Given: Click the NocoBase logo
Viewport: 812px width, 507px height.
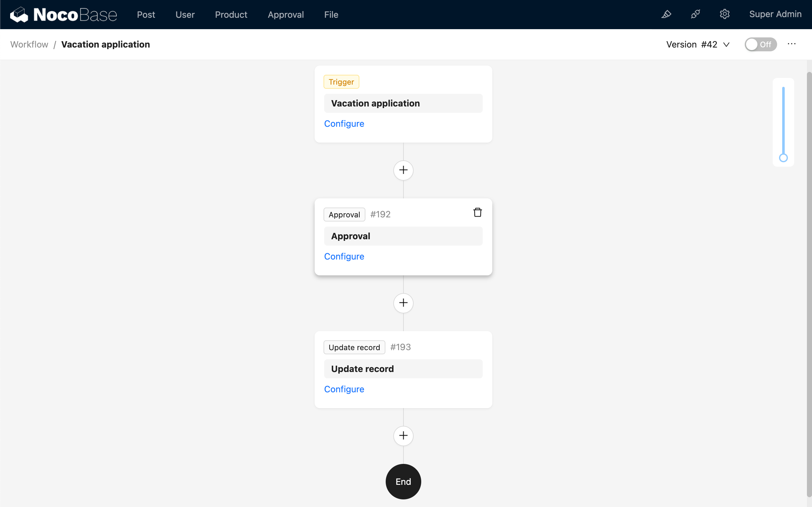Looking at the screenshot, I should pyautogui.click(x=63, y=15).
